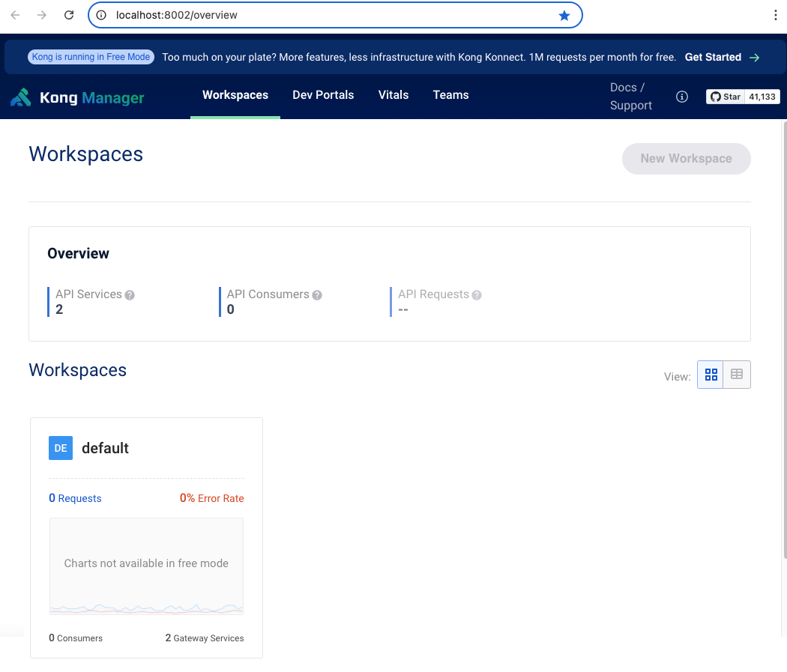
Task: Open the Docs / Support link
Action: click(x=630, y=97)
